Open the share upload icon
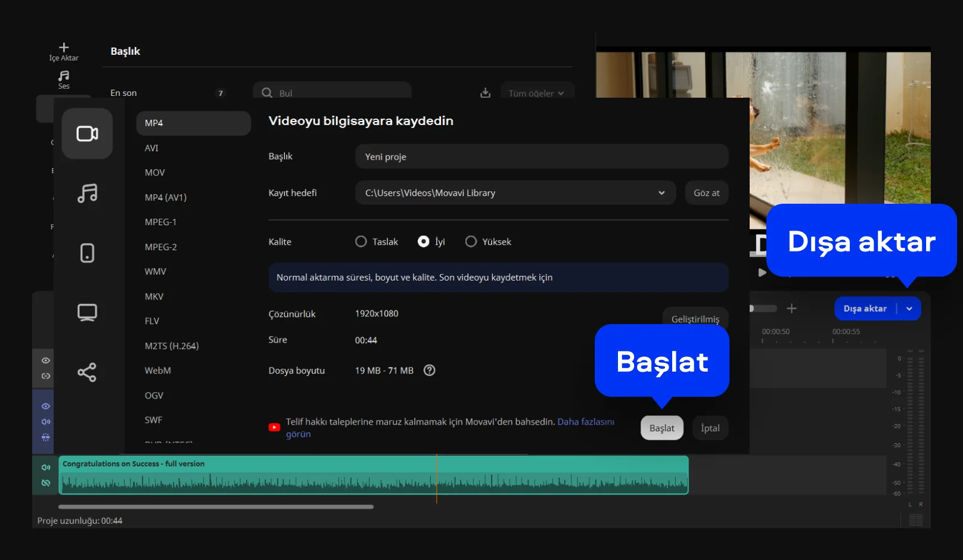 tap(87, 372)
